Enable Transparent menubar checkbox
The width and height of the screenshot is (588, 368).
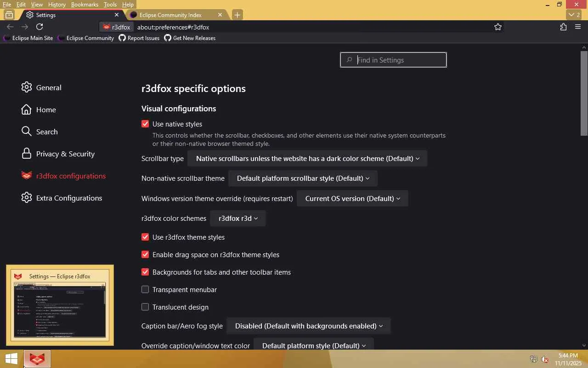pos(145,290)
